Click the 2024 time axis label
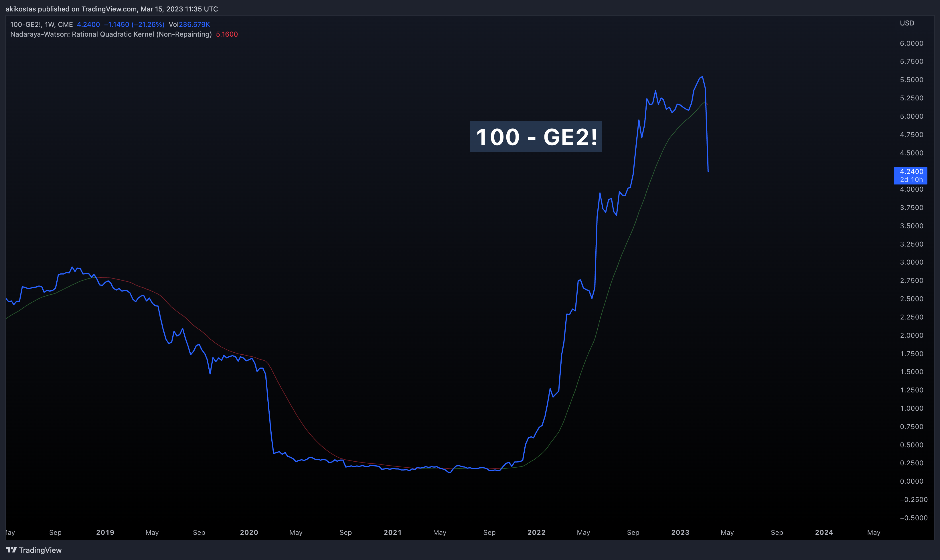This screenshot has width=940, height=560. coord(824,533)
